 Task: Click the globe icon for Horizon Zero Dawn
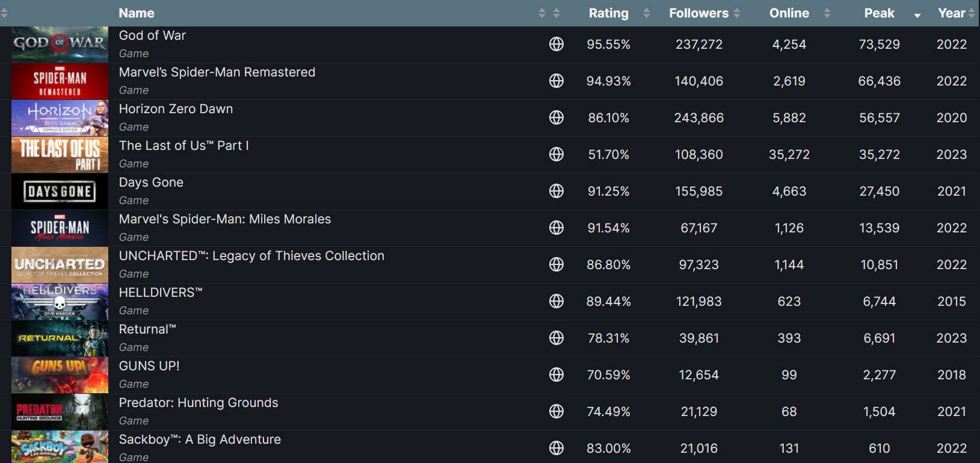pyautogui.click(x=556, y=117)
